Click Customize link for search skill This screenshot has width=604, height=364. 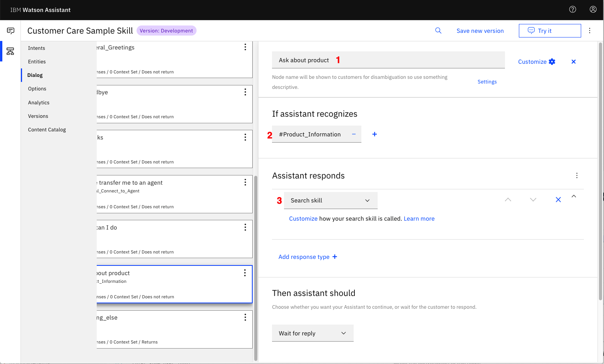(x=303, y=219)
